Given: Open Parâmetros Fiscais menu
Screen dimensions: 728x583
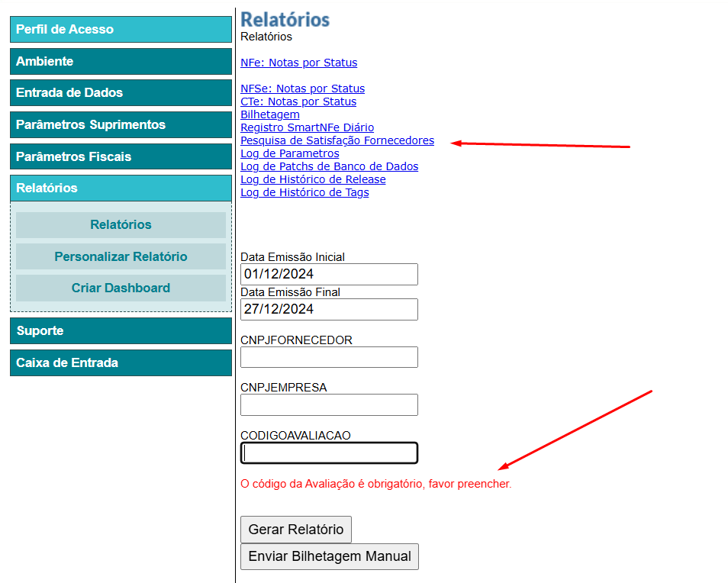Looking at the screenshot, I should tap(121, 157).
